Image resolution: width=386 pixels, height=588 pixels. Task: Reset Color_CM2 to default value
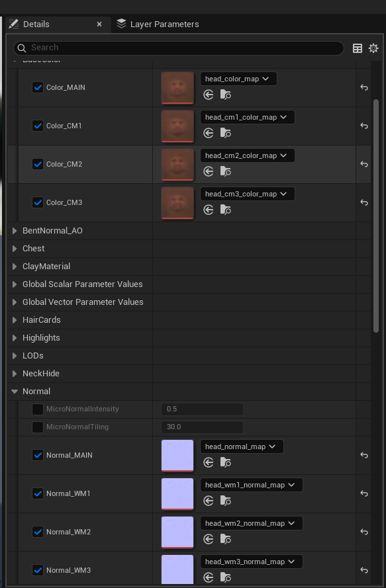point(364,164)
